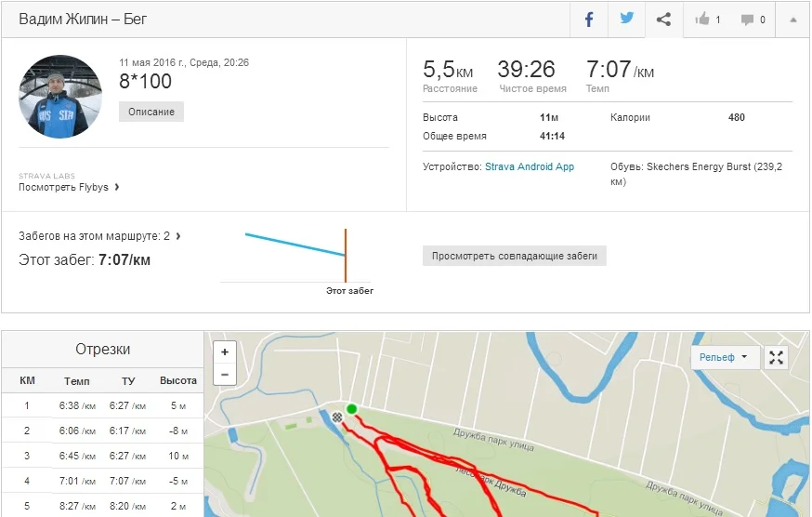This screenshot has height=517, width=812.
Task: Click the athlete profile photo
Action: click(60, 97)
